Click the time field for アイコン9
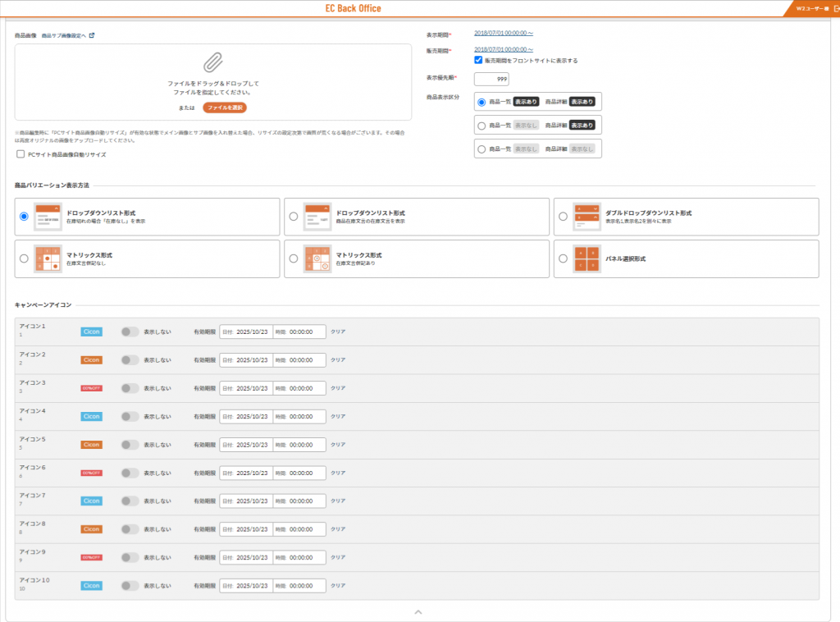This screenshot has height=622, width=840. pos(299,558)
